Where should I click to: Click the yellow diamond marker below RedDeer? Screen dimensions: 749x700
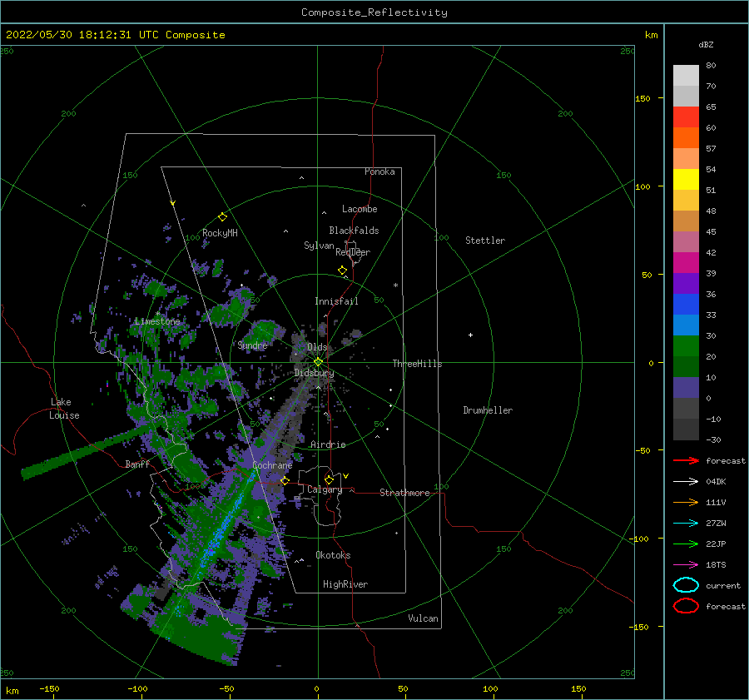pyautogui.click(x=343, y=270)
